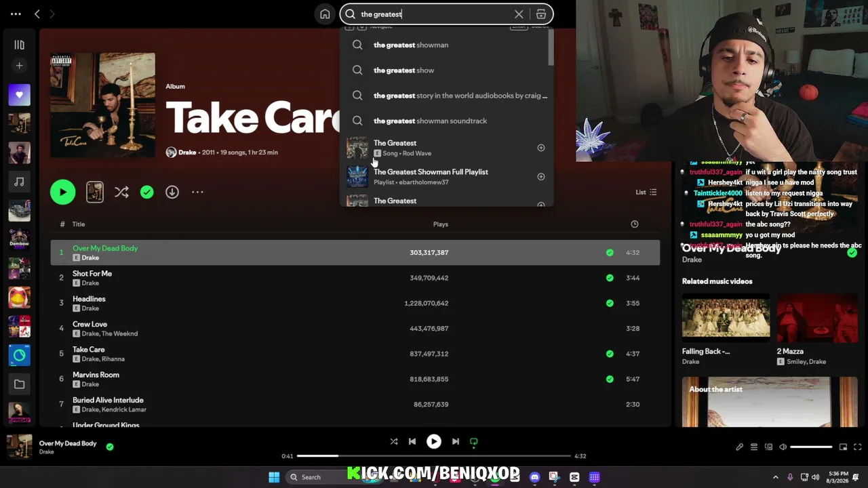Viewport: 868px width, 488px height.
Task: Go to Spotify Home
Action: [x=325, y=14]
